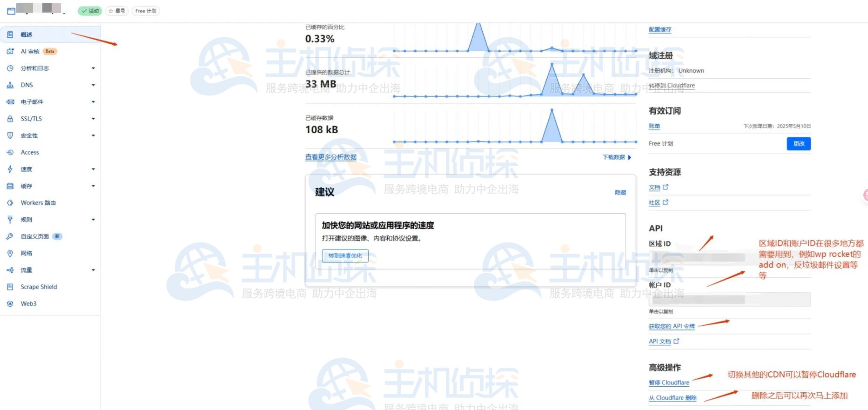The height and width of the screenshot is (410, 868).
Task: Click the 安全性 shield icon
Action: (x=10, y=135)
